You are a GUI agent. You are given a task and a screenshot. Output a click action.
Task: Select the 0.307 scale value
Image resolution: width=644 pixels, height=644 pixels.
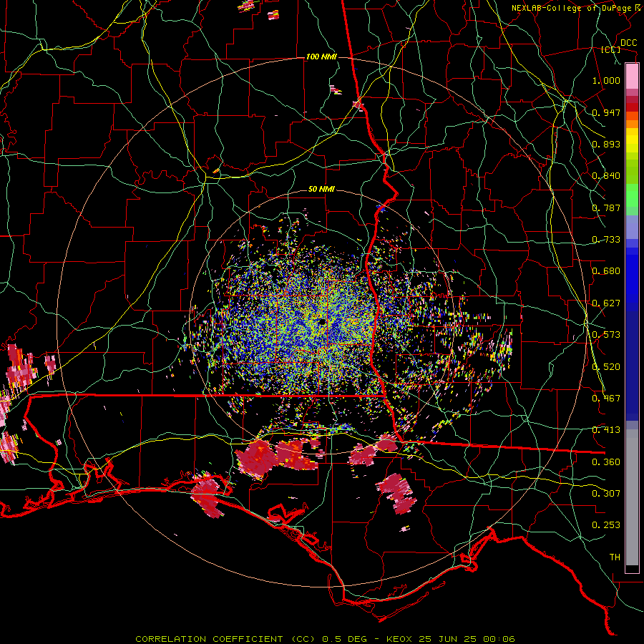pos(606,494)
